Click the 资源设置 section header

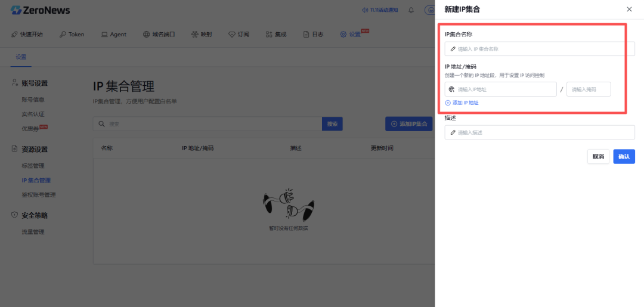pyautogui.click(x=35, y=150)
